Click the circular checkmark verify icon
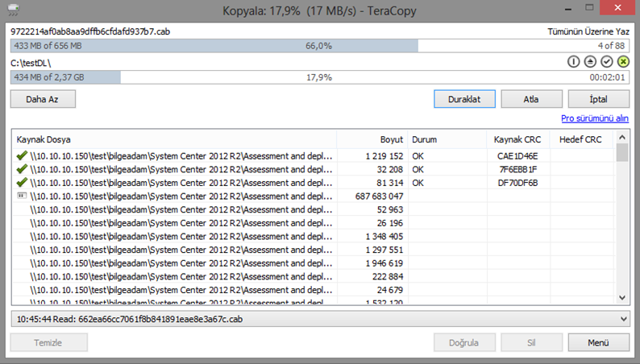Image resolution: width=640 pixels, height=364 pixels. pyautogui.click(x=607, y=61)
